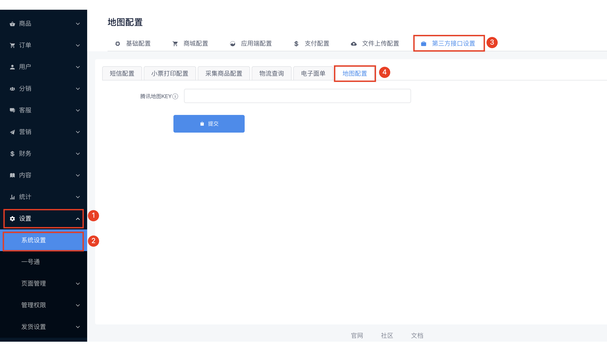Click the 地图配置 page heading
Screen dimensions: 607x364
point(125,22)
